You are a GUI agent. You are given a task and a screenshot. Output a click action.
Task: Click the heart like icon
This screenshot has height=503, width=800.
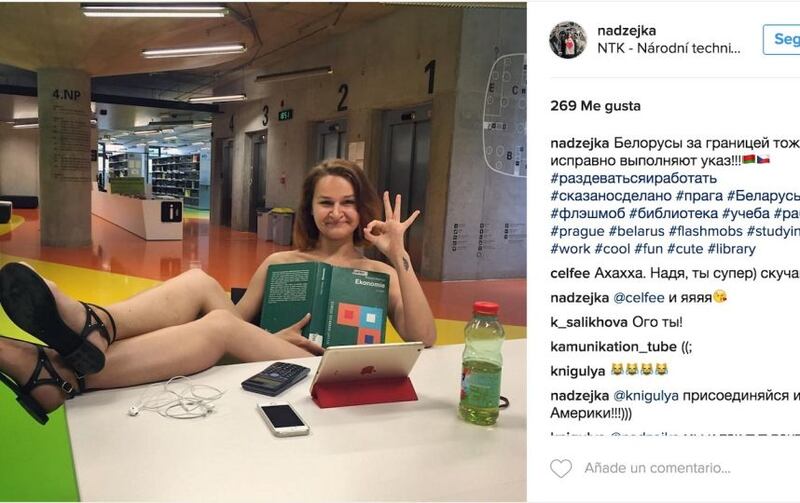click(x=561, y=468)
